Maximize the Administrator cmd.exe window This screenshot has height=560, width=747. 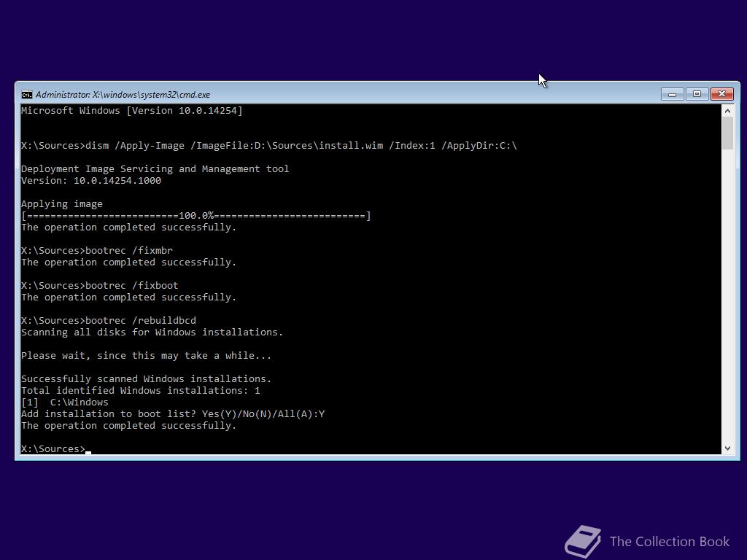(697, 94)
